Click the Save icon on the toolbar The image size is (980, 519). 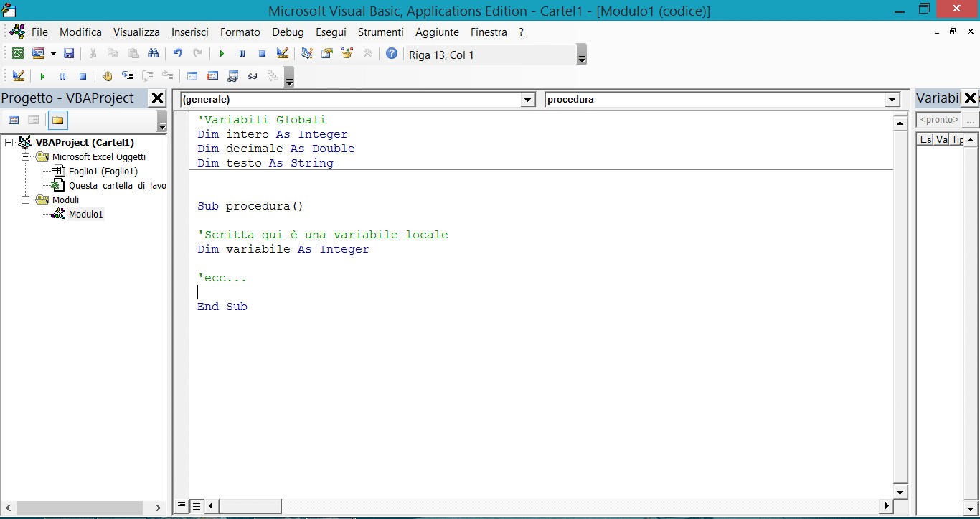click(x=69, y=53)
